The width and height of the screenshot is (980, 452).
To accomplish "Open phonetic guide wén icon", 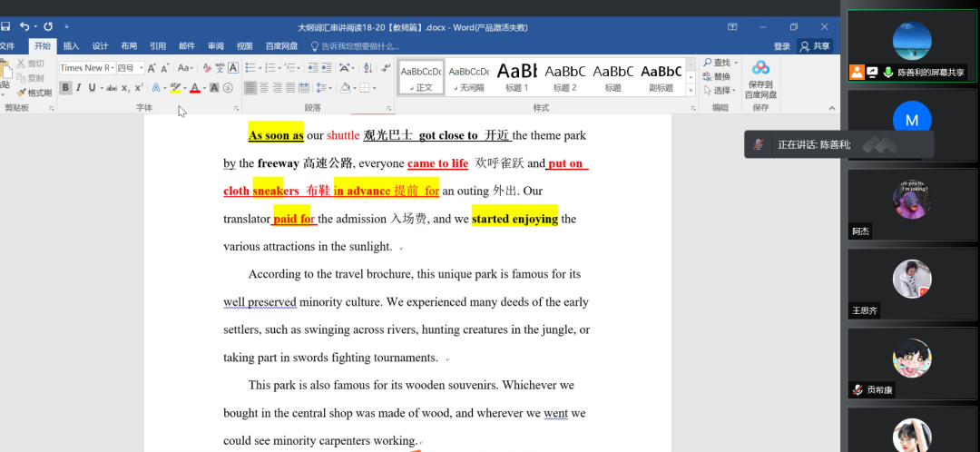I will tap(220, 67).
